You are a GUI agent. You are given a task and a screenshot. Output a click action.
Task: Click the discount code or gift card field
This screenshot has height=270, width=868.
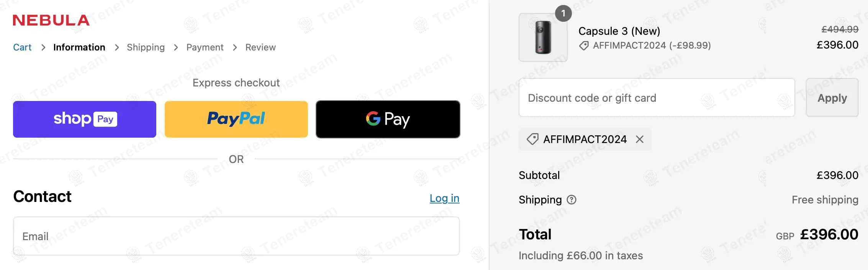click(x=657, y=98)
